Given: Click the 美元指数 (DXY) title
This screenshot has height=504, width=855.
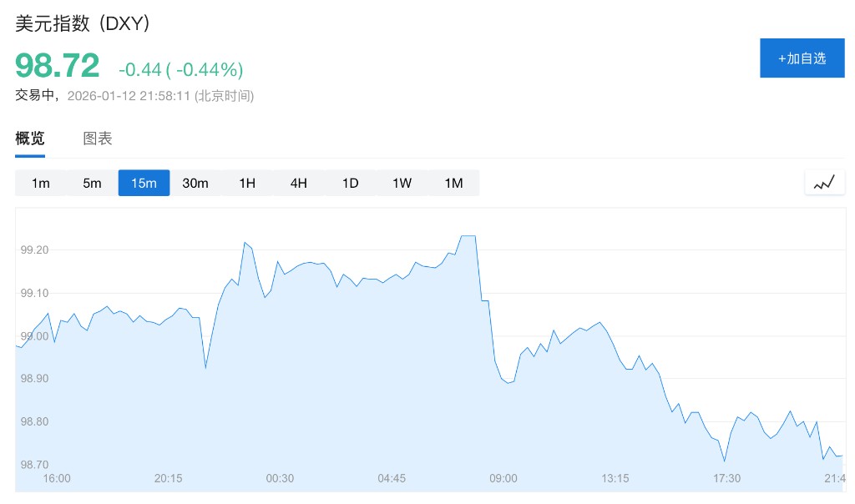Looking at the screenshot, I should pos(83,24).
